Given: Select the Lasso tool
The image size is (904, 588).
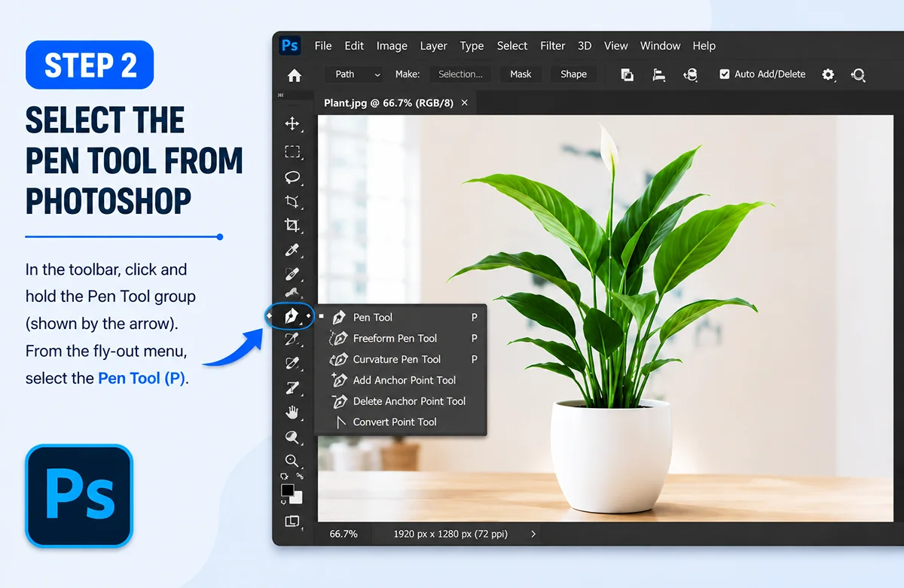Looking at the screenshot, I should coord(292,178).
